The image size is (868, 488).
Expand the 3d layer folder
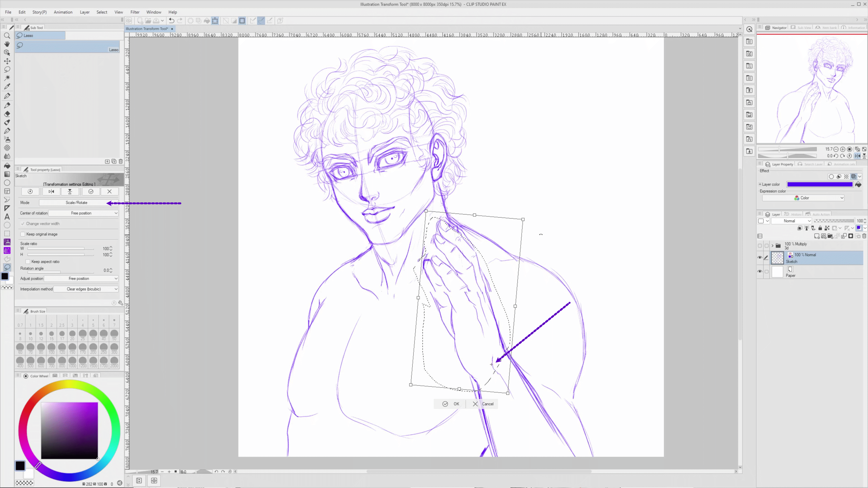coord(772,246)
